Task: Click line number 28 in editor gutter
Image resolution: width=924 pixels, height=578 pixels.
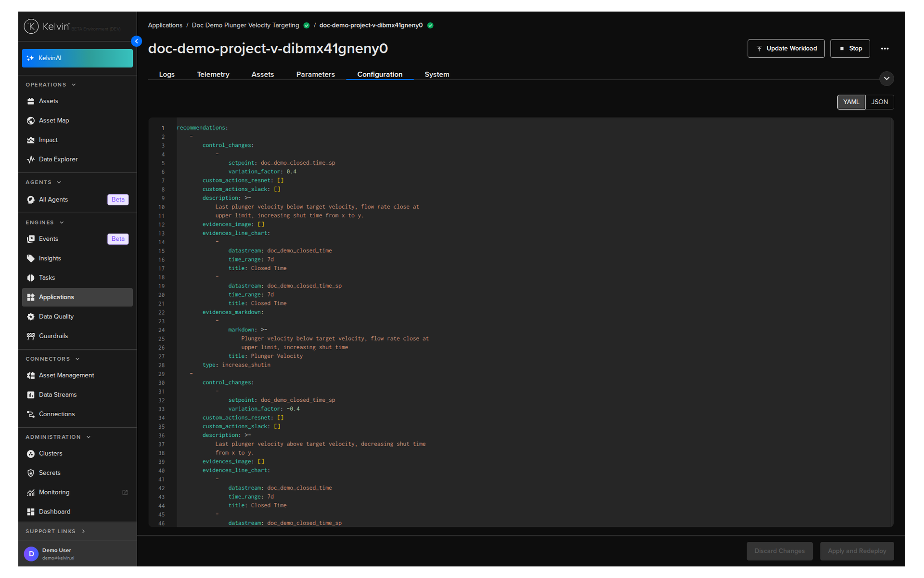Action: click(x=161, y=366)
